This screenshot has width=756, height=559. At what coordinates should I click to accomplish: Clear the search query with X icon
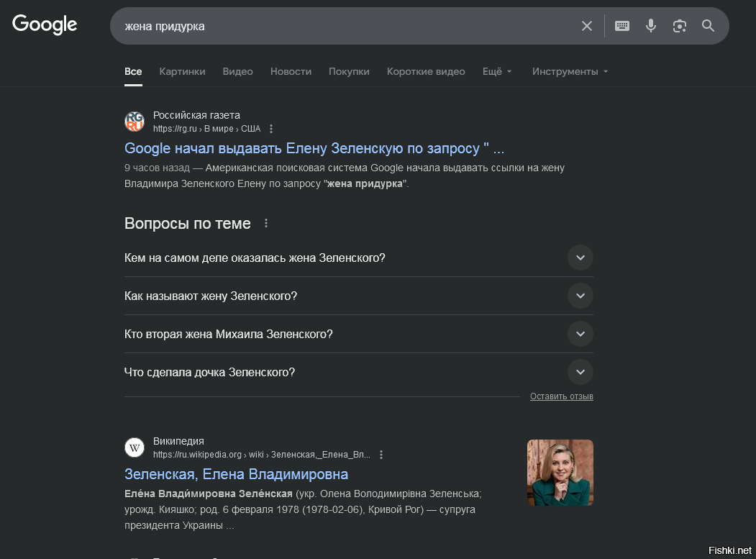(587, 26)
